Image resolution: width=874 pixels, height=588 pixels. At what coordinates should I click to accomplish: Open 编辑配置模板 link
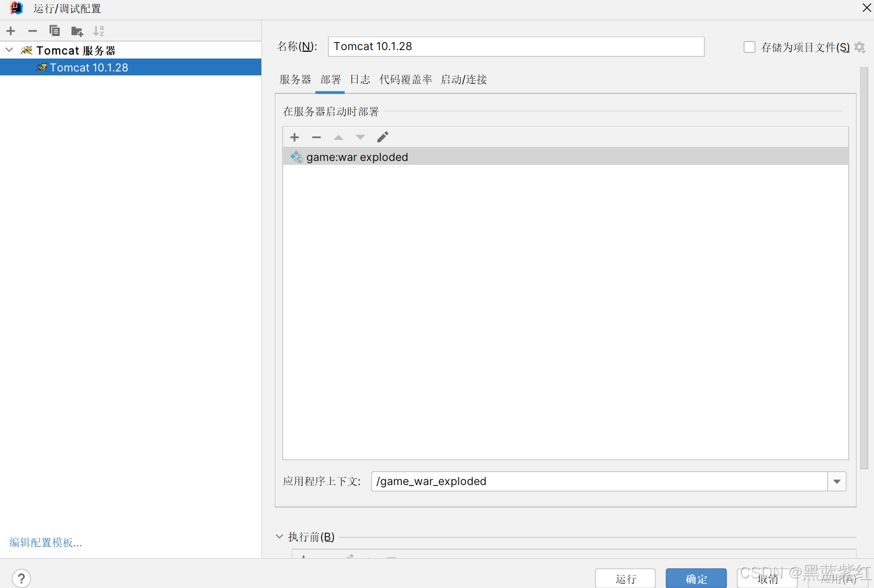46,543
